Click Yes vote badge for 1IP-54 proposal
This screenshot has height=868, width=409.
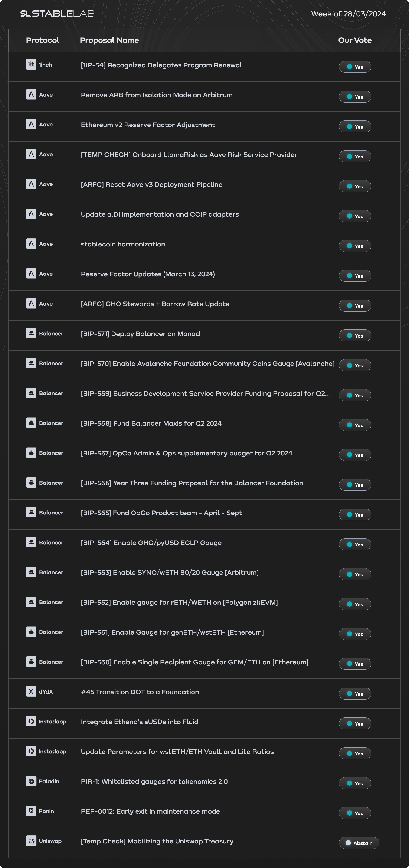point(355,67)
